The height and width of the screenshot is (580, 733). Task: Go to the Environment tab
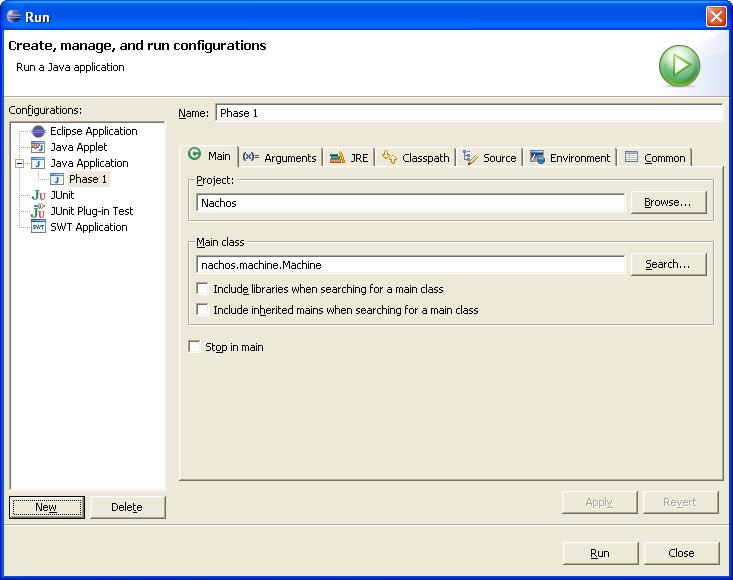click(x=569, y=158)
